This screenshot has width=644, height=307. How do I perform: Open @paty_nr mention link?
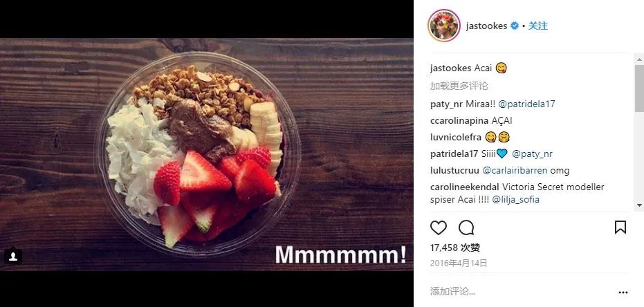(x=533, y=154)
